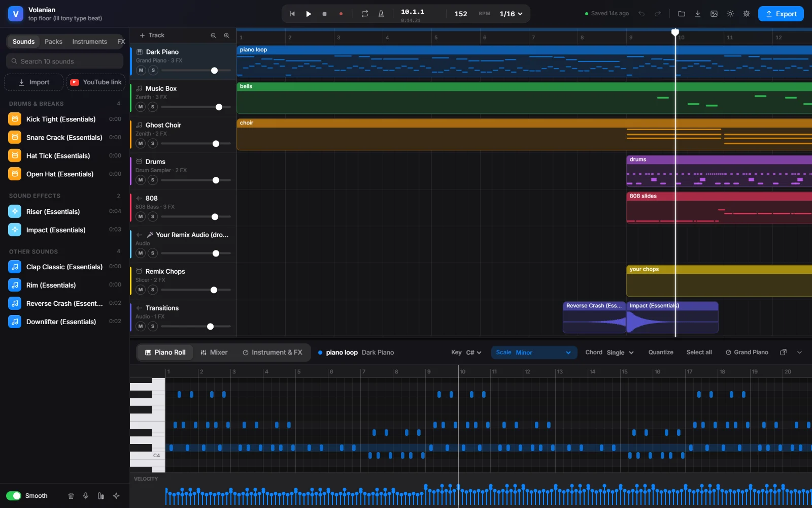Click the Quantize button

pos(661,352)
